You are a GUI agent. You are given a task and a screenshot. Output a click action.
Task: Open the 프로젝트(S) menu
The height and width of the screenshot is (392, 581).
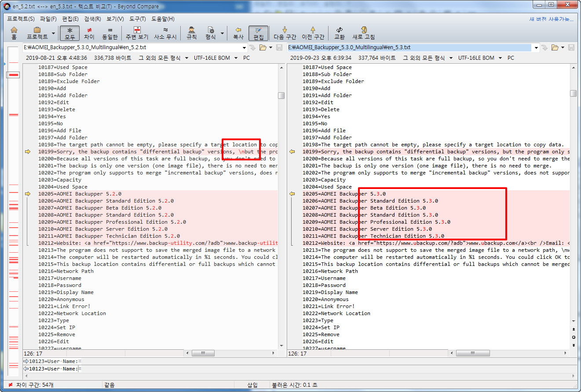pyautogui.click(x=21, y=19)
